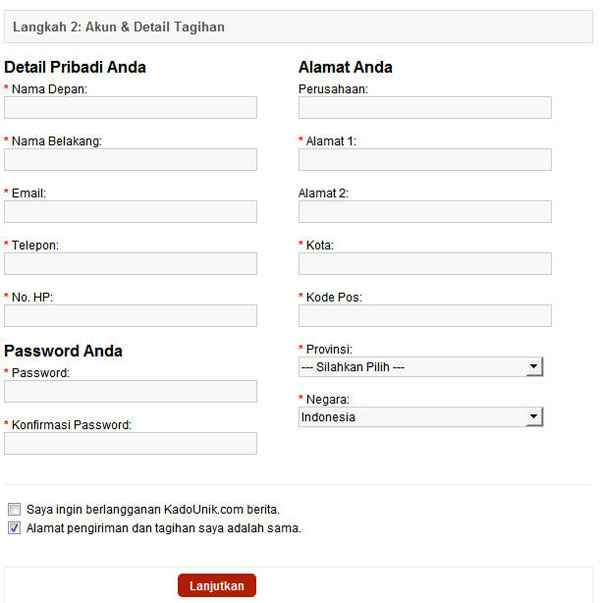Image resolution: width=600 pixels, height=603 pixels.
Task: Select the Kode Pos text box
Action: tap(425, 316)
